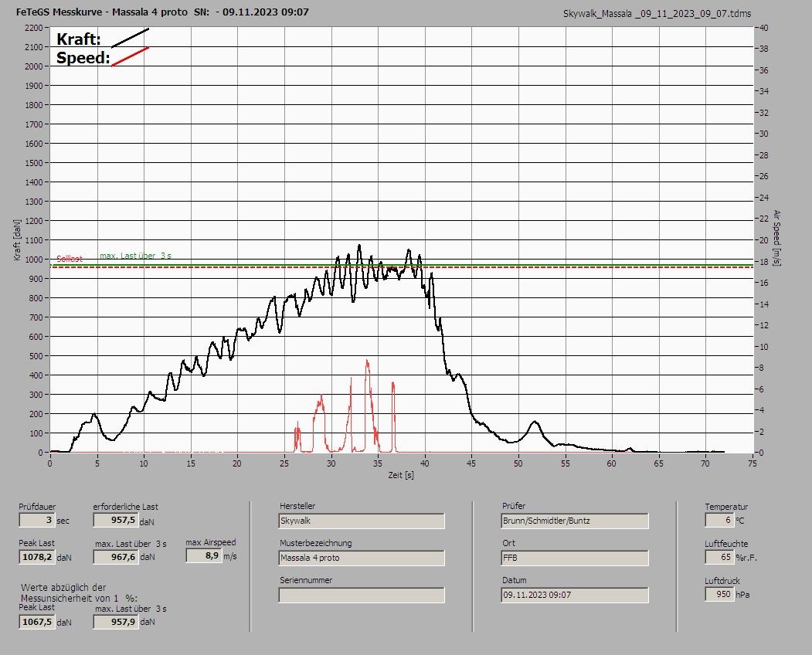The height and width of the screenshot is (655, 812).
Task: Select the "sec" unit beside Prüfdauer
Action: 63,521
